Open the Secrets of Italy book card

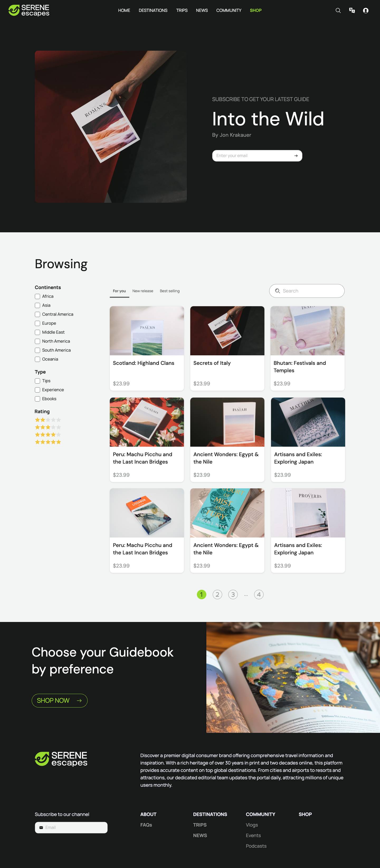click(227, 348)
